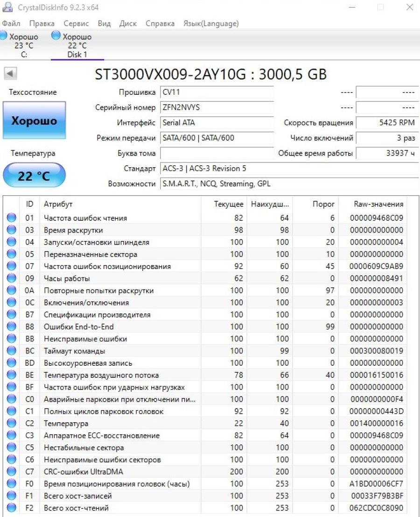Viewport: 420px width, 517px height.
Task: Open the Диск menu
Action: click(x=128, y=23)
